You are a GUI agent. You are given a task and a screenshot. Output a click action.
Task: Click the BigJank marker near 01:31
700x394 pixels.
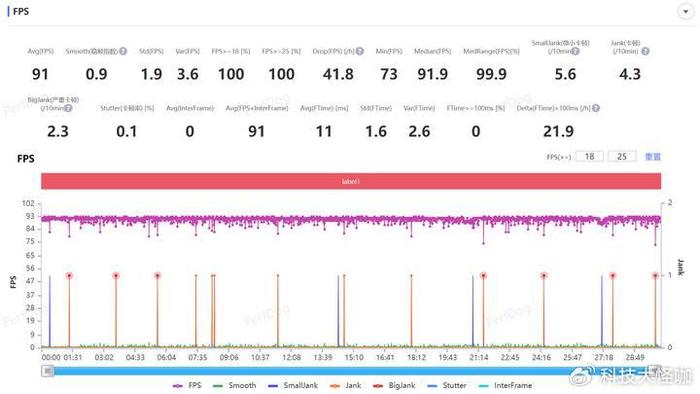[x=69, y=276]
